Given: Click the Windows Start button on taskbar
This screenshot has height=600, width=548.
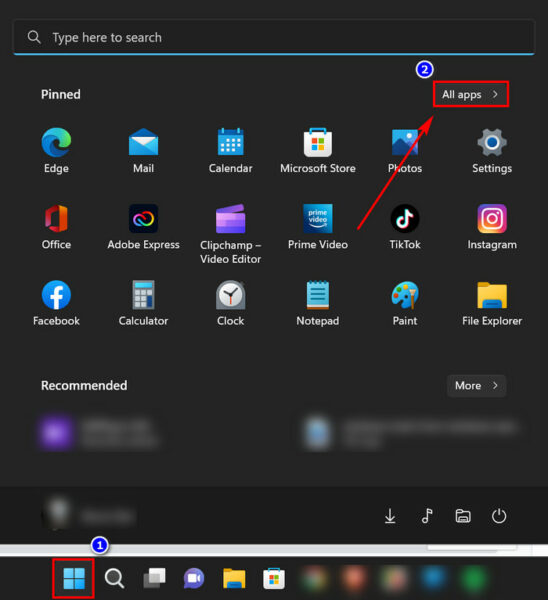Looking at the screenshot, I should coord(73,578).
